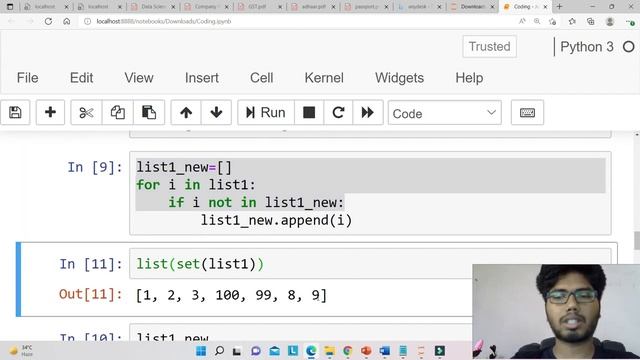Open the Edit menu

pos(81,78)
